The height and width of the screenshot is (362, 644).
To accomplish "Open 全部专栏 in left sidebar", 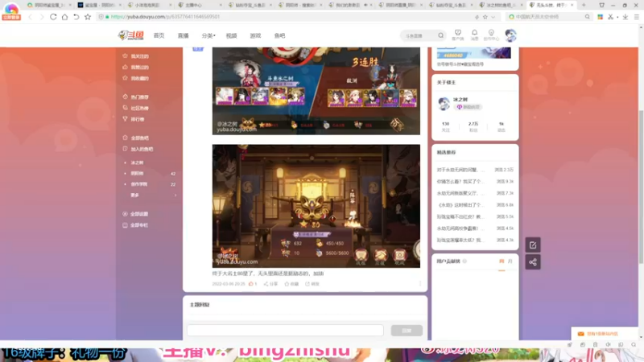I will click(139, 225).
